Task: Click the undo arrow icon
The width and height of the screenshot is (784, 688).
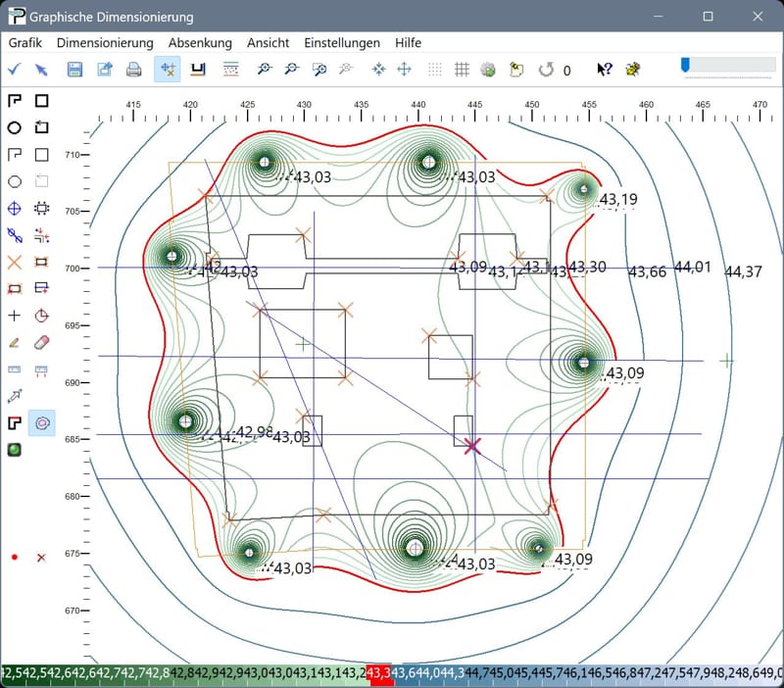Action: point(546,70)
